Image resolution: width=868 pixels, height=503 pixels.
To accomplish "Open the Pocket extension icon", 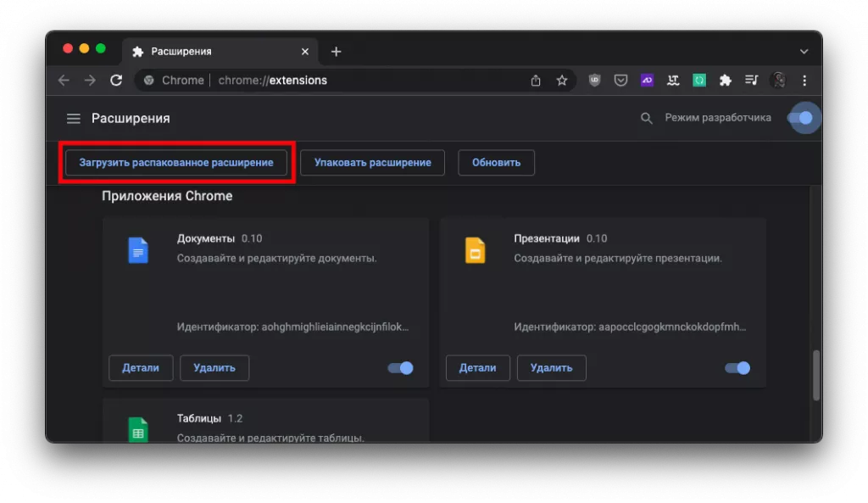I will coord(620,81).
